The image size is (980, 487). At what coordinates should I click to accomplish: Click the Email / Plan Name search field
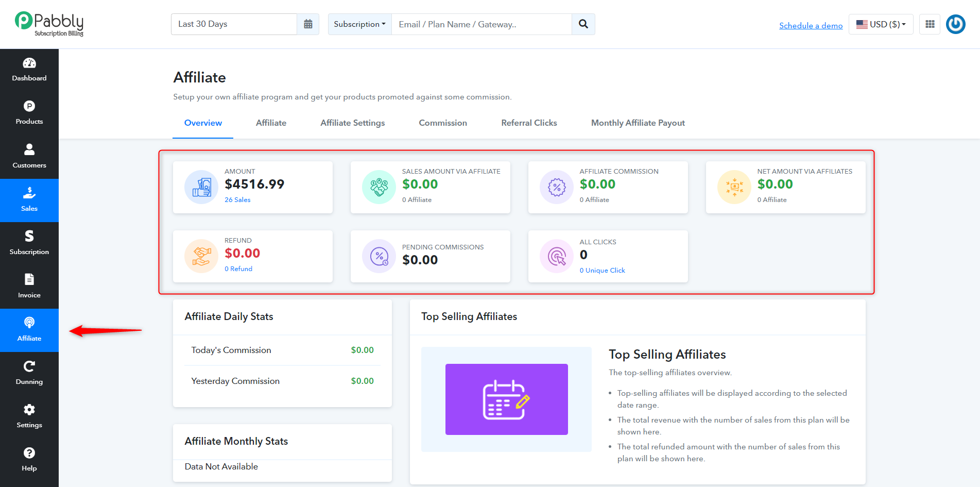482,24
